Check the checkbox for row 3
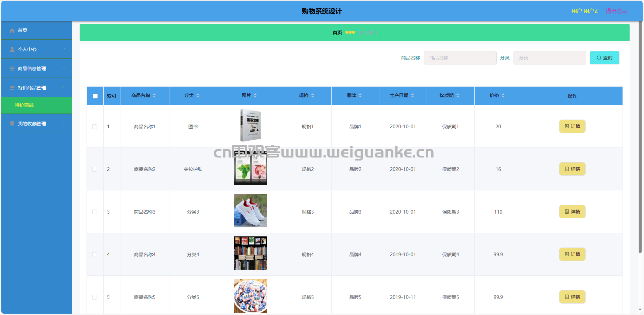This screenshot has height=315, width=644. 95,212
